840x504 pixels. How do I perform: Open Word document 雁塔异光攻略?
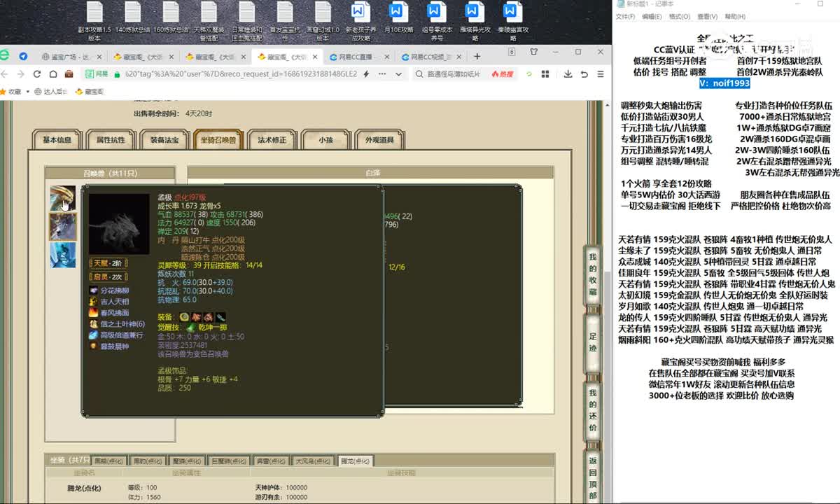coord(475,22)
